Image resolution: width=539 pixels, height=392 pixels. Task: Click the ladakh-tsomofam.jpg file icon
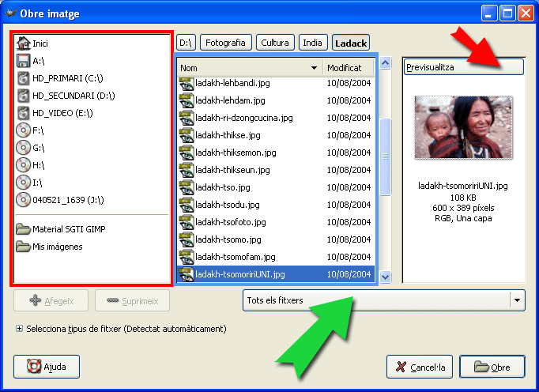pyautogui.click(x=187, y=257)
